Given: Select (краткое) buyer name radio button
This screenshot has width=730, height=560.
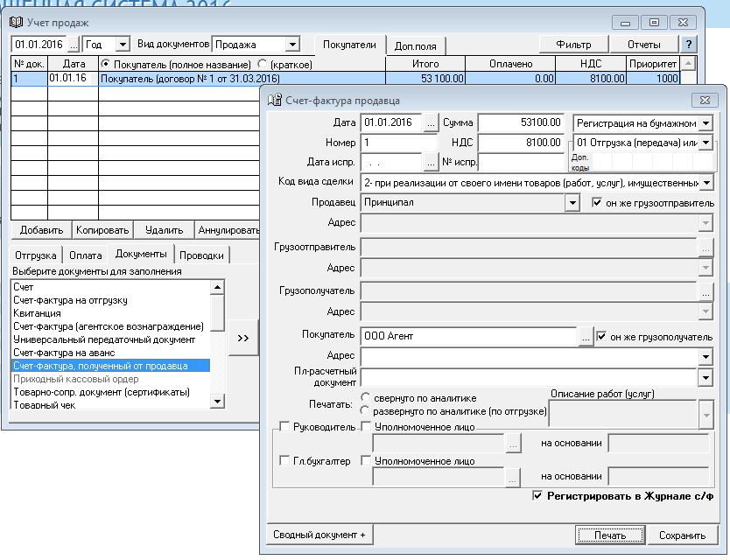Looking at the screenshot, I should (x=262, y=64).
